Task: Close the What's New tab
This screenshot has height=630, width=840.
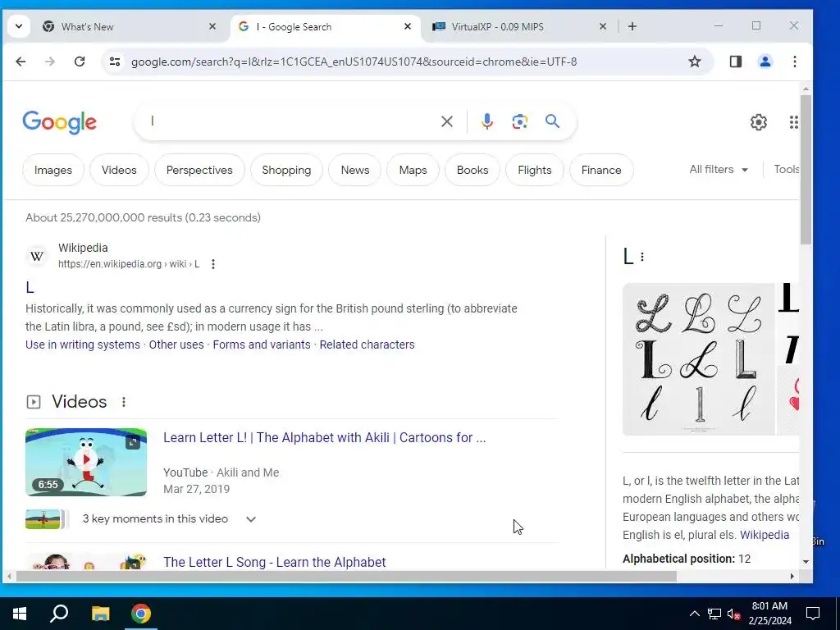Action: (212, 26)
